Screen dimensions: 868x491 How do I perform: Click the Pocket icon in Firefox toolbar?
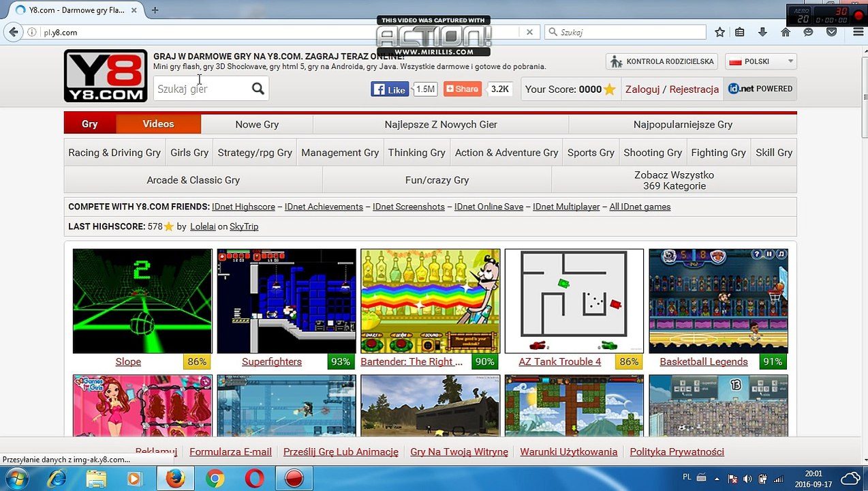[x=831, y=32]
